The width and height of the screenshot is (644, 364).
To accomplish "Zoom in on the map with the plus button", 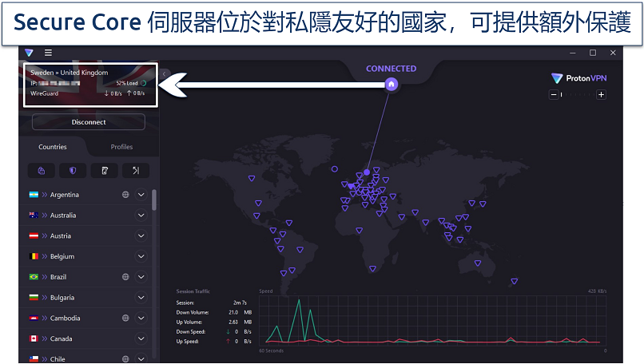I will (x=601, y=95).
